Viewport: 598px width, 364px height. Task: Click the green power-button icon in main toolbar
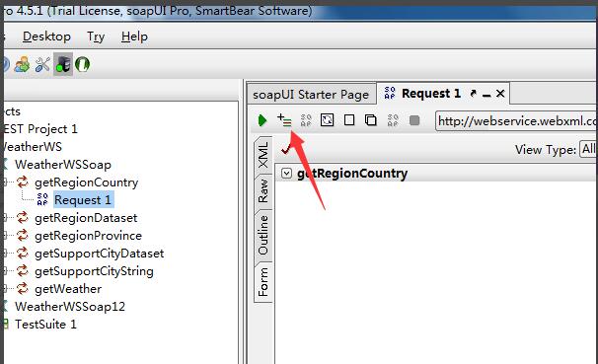82,64
